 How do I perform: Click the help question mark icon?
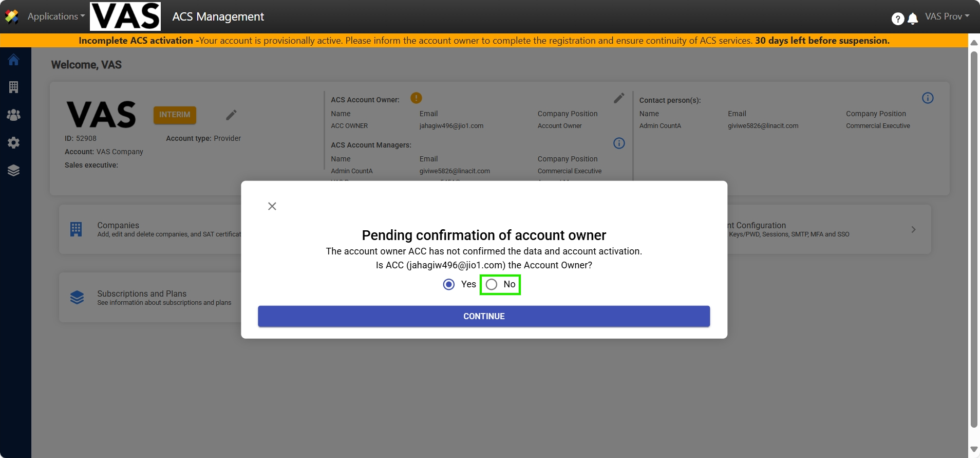click(x=897, y=19)
